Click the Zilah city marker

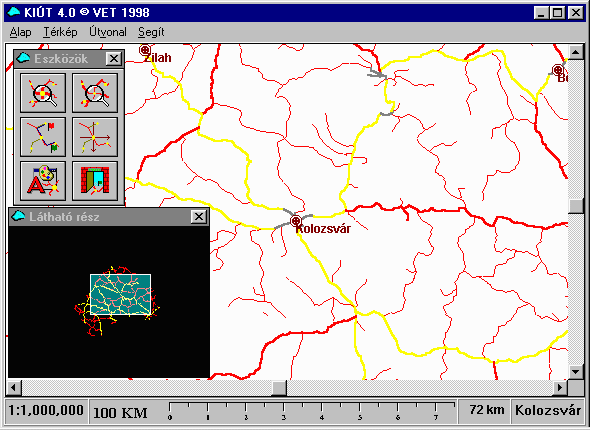[x=145, y=50]
